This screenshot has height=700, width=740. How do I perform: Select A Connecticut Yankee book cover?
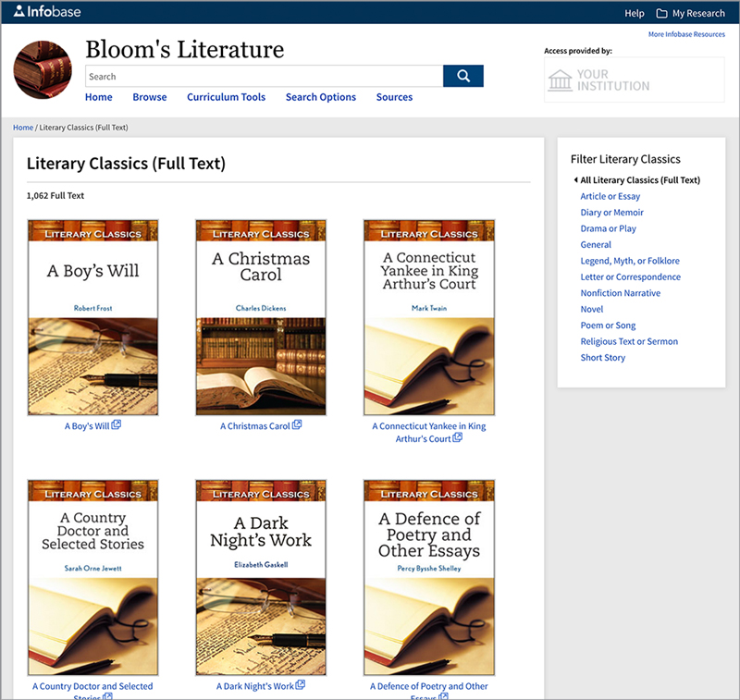click(429, 317)
